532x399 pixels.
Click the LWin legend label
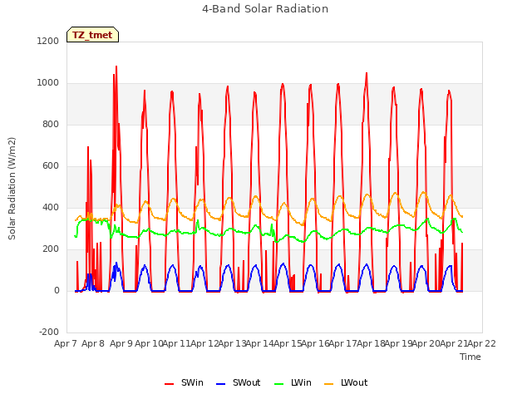click(301, 382)
